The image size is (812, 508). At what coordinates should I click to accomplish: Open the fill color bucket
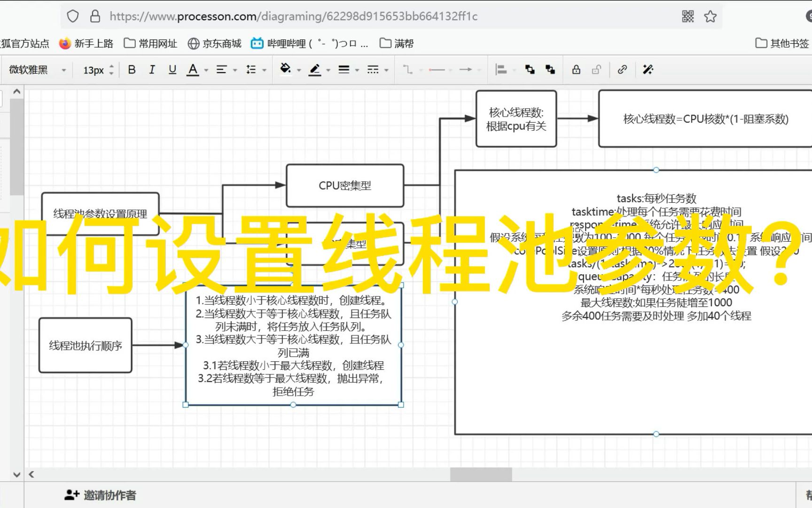coord(285,69)
